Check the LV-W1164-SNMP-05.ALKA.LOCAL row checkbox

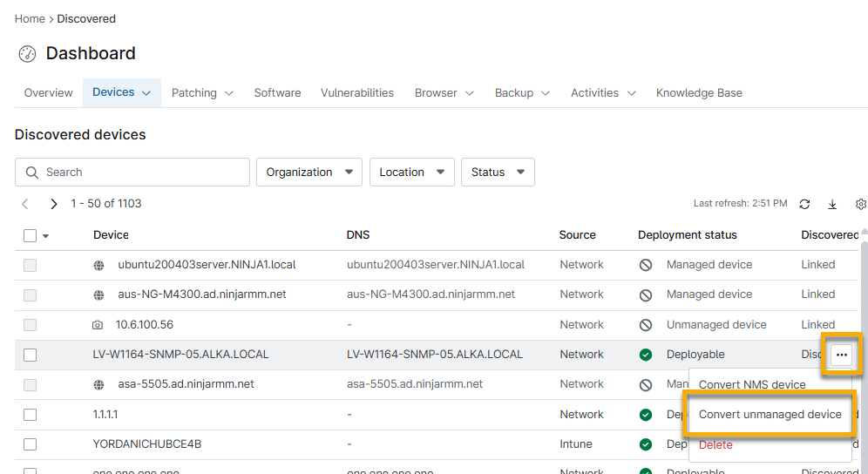click(x=31, y=355)
